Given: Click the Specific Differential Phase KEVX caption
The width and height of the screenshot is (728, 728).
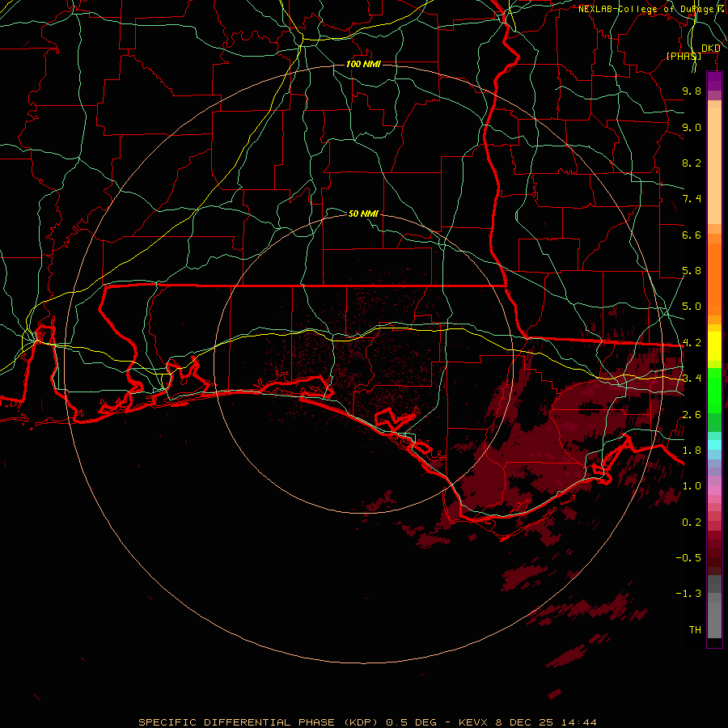Looking at the screenshot, I should (x=367, y=722).
